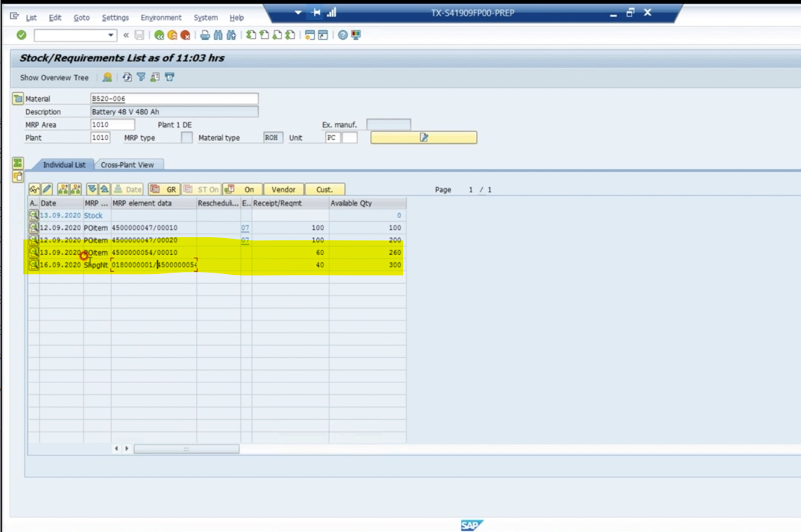Viewport: 801px width, 532px height.
Task: Open the List menu
Action: [31, 18]
